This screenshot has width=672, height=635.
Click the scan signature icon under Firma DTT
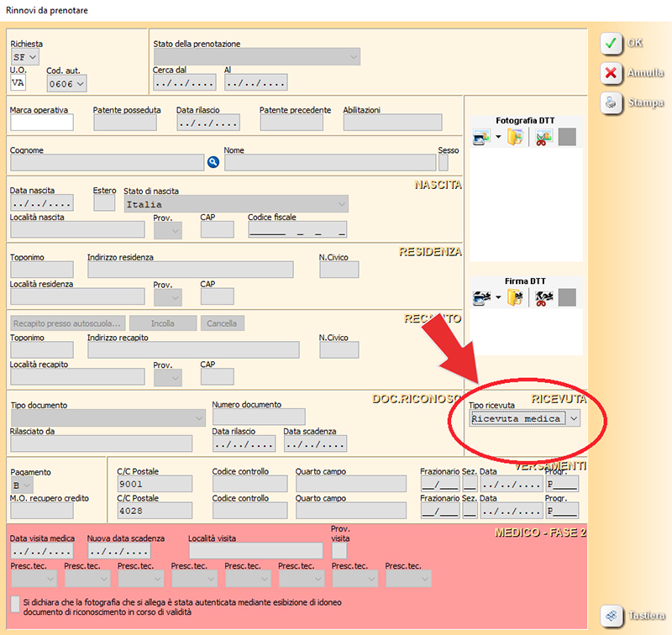click(481, 297)
